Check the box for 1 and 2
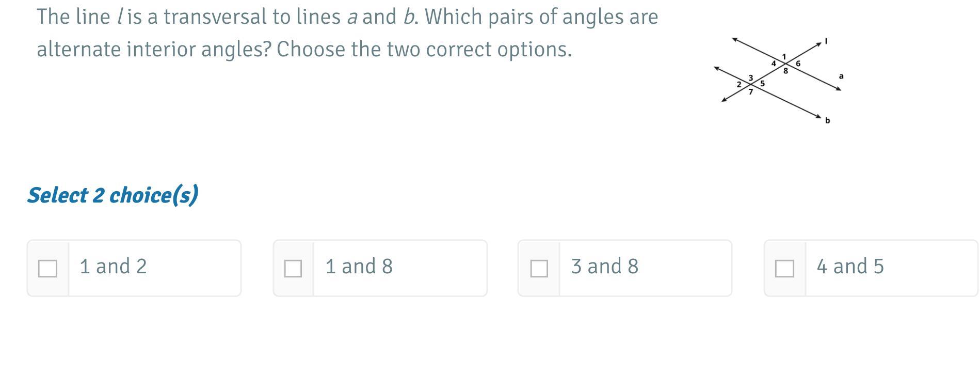 (47, 268)
